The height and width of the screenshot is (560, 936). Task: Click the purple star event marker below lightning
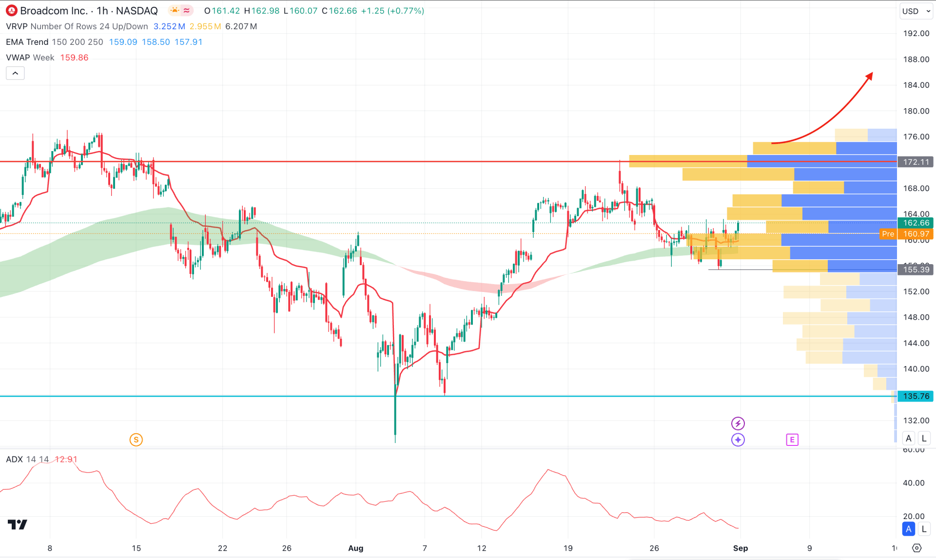(738, 440)
